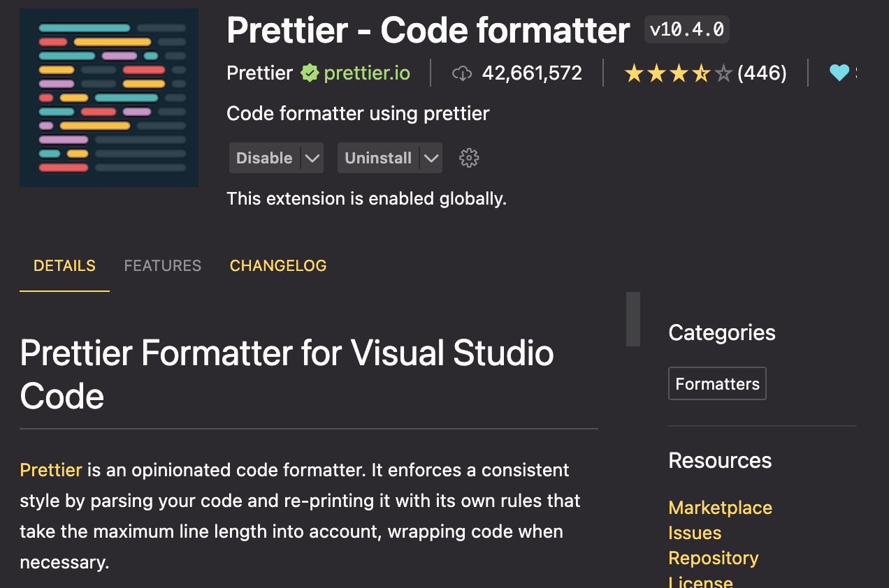Open the CHANGELOG tab
The height and width of the screenshot is (588, 889).
click(277, 265)
